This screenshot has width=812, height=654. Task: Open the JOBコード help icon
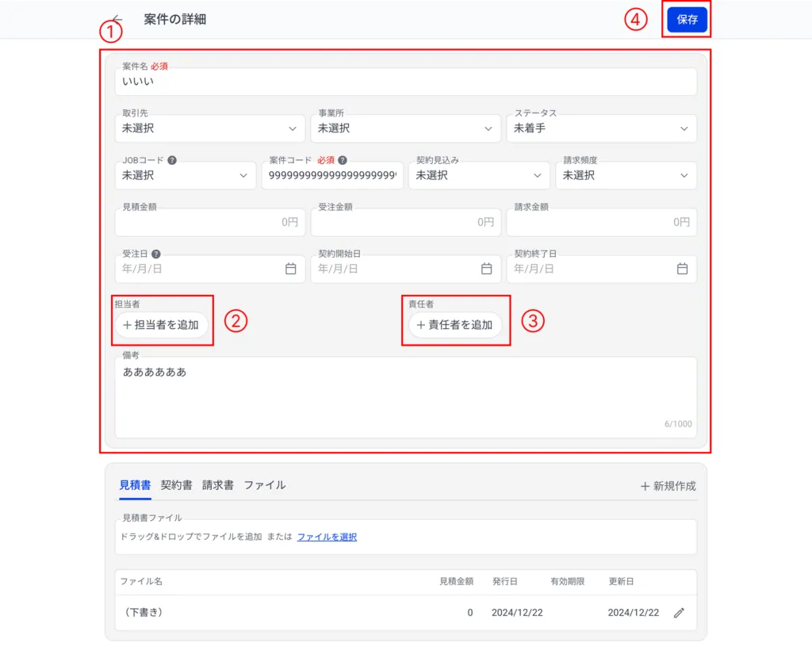coord(172,160)
